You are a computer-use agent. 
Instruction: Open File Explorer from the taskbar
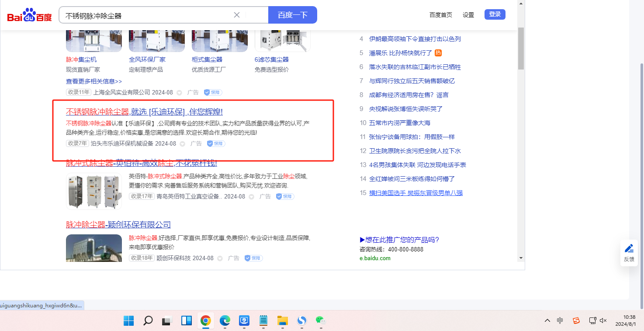[282, 321]
